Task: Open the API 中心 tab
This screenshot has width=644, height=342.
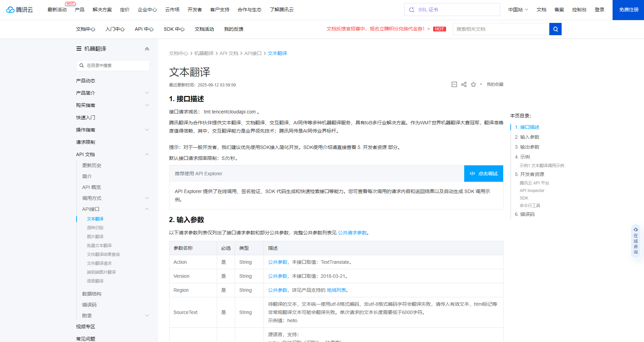Action: click(144, 29)
